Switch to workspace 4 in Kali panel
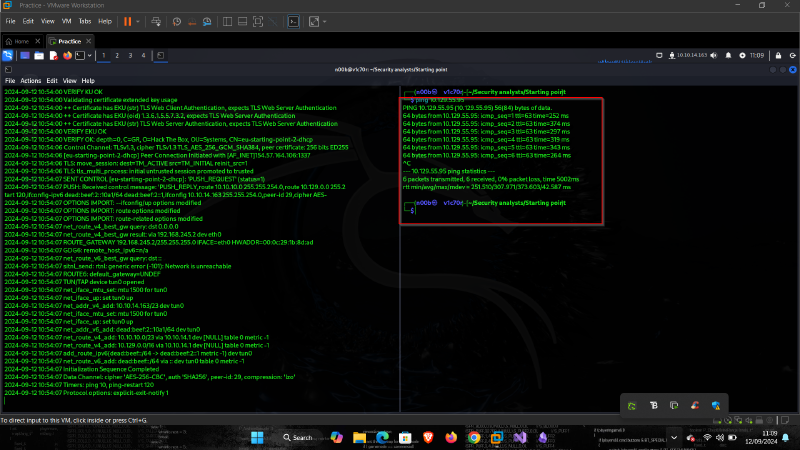This screenshot has height=450, width=800. click(x=144, y=55)
